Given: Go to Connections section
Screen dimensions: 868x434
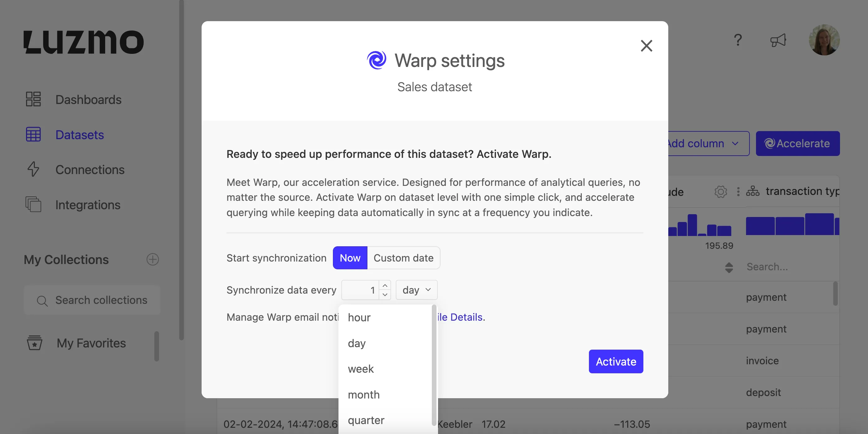Looking at the screenshot, I should point(90,169).
